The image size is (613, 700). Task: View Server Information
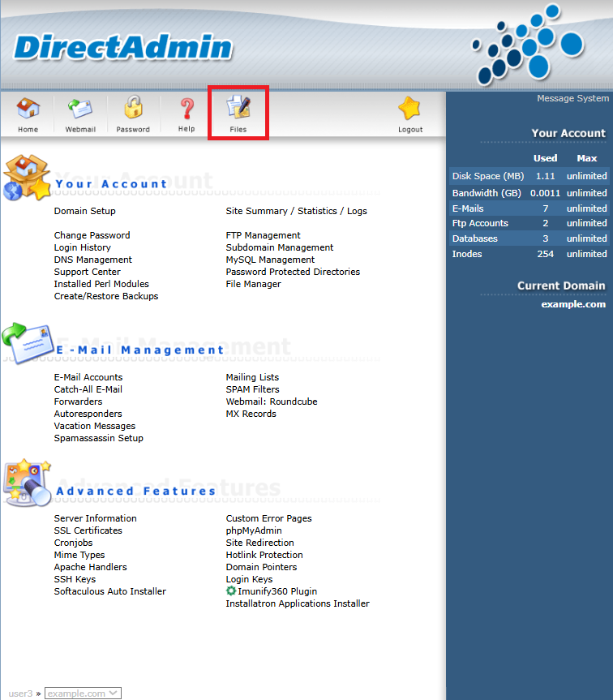96,518
